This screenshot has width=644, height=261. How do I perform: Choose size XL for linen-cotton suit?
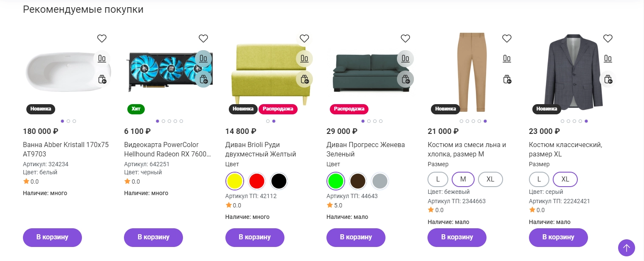[x=490, y=179]
